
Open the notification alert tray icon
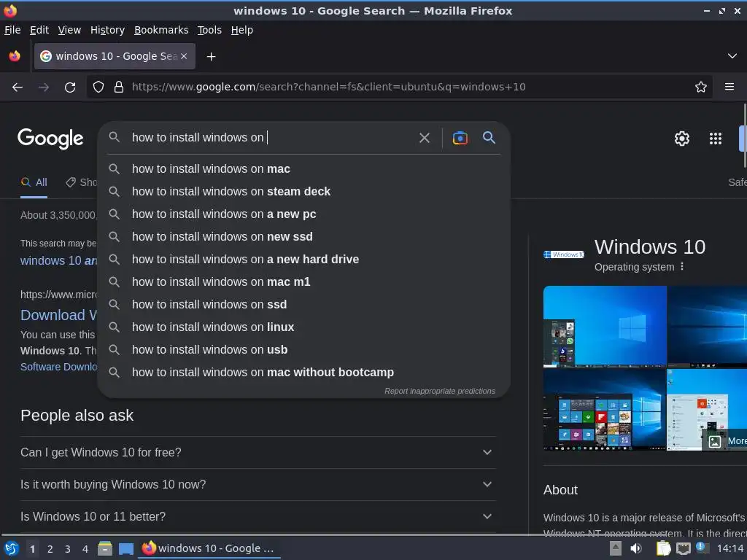tap(703, 548)
